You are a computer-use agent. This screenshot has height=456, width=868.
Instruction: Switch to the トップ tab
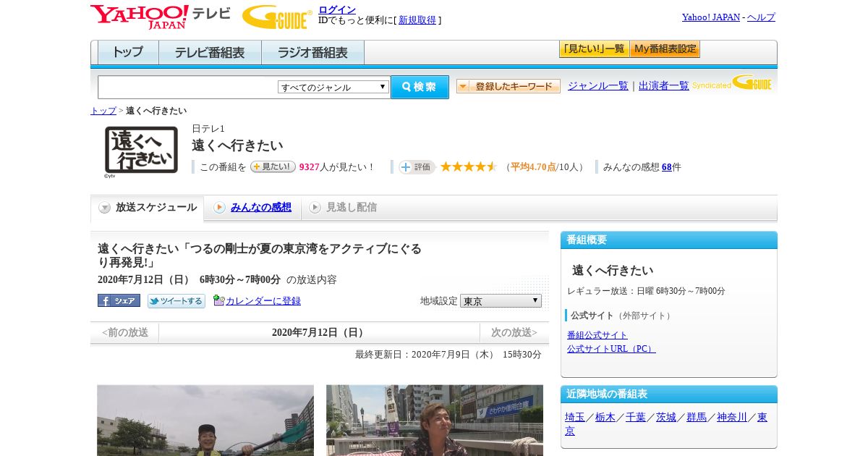click(x=128, y=52)
